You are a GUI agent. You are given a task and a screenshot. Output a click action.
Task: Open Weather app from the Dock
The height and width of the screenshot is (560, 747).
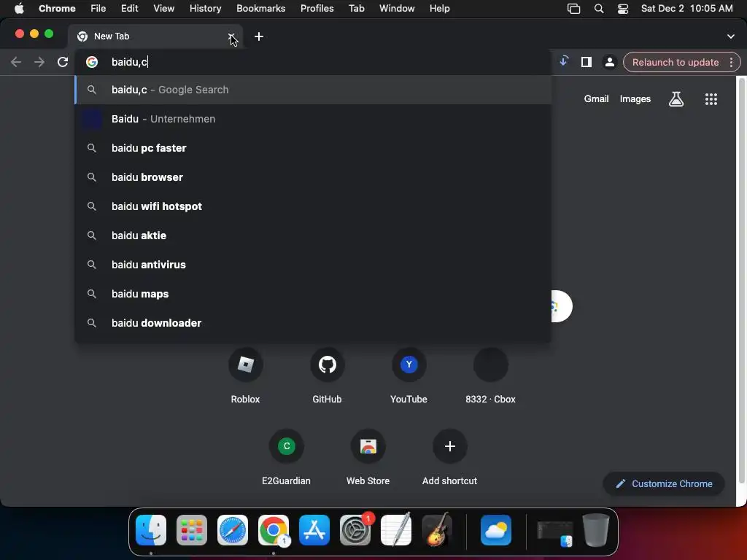[496, 530]
